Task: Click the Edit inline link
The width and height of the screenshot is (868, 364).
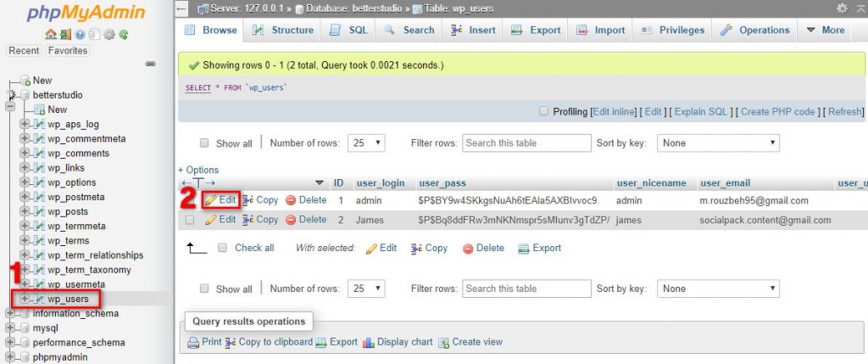Action: click(x=614, y=111)
